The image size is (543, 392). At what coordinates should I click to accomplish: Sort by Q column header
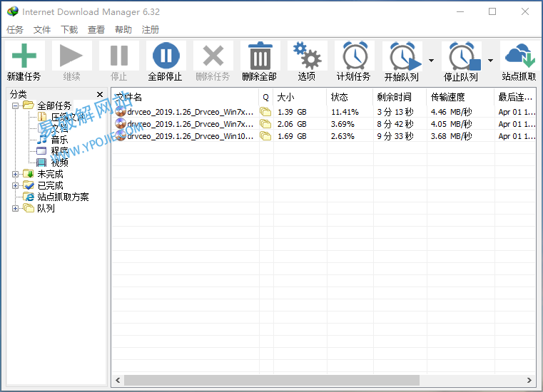click(x=266, y=97)
